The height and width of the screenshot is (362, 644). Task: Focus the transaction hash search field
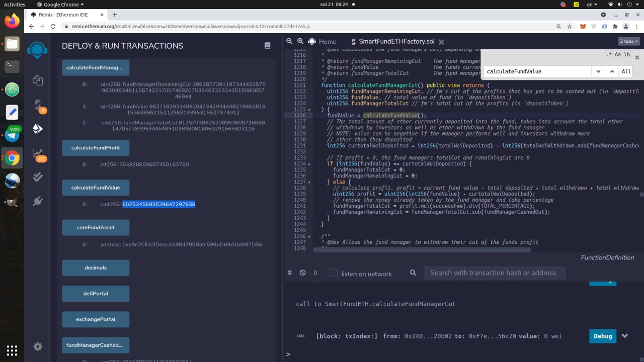(494, 273)
